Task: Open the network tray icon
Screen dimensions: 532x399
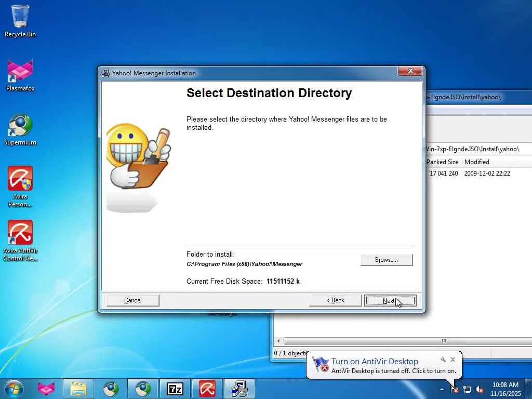Action: [467, 390]
